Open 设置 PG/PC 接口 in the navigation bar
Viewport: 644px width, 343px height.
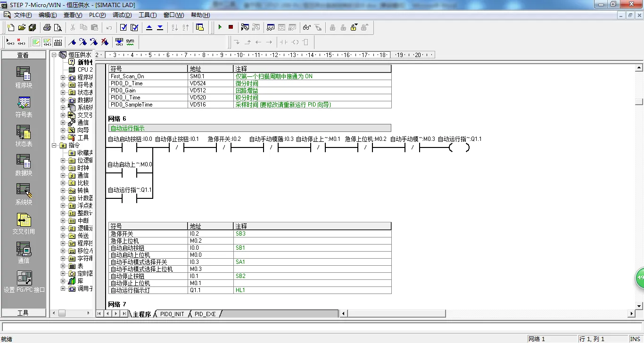tap(24, 282)
